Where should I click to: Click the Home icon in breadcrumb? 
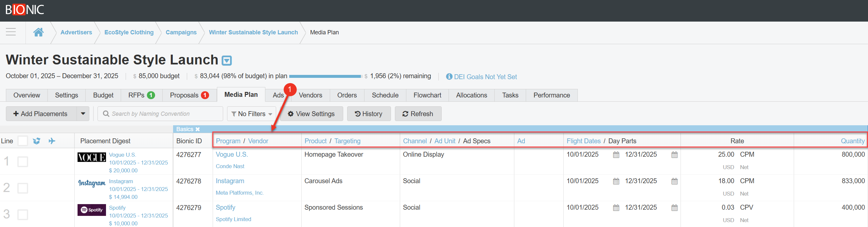(x=38, y=32)
